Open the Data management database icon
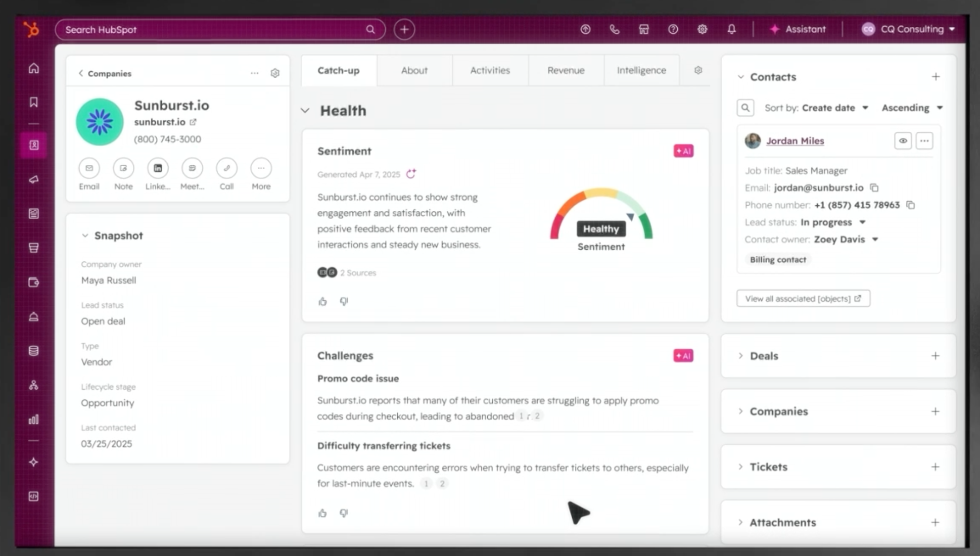Viewport: 980px width, 556px height. pos(34,351)
